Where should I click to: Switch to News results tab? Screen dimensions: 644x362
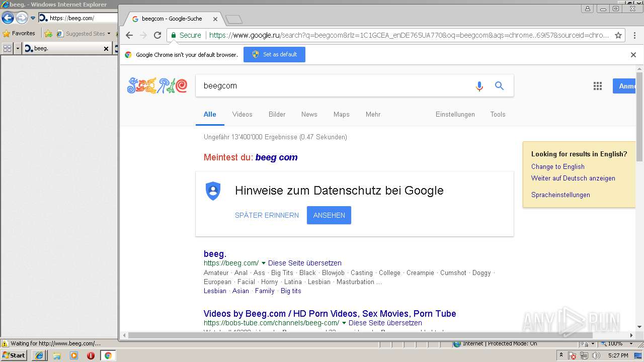click(309, 115)
